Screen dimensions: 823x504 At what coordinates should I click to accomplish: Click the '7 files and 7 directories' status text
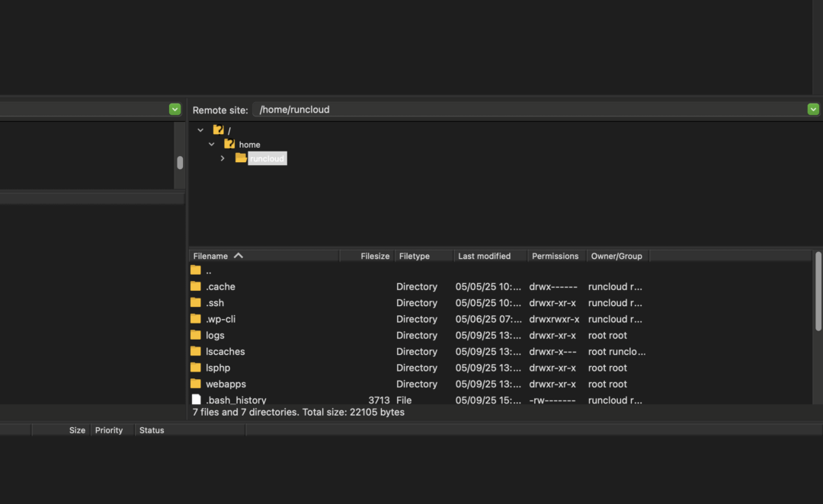click(298, 412)
